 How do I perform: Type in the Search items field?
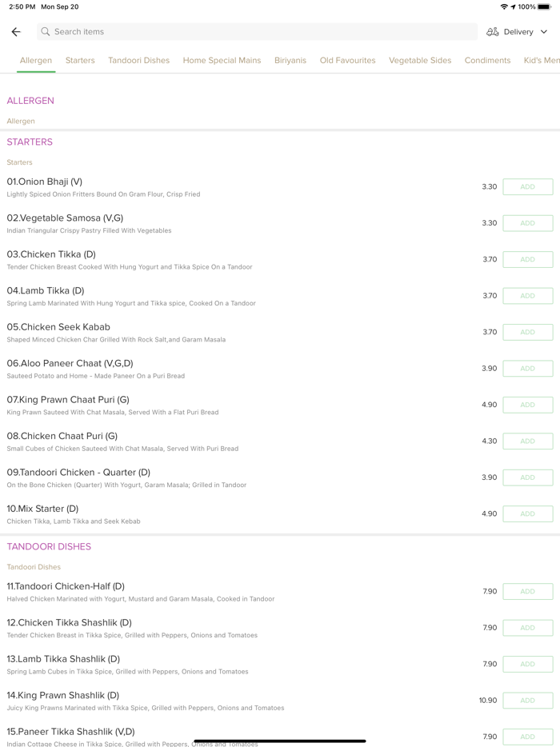pos(256,32)
